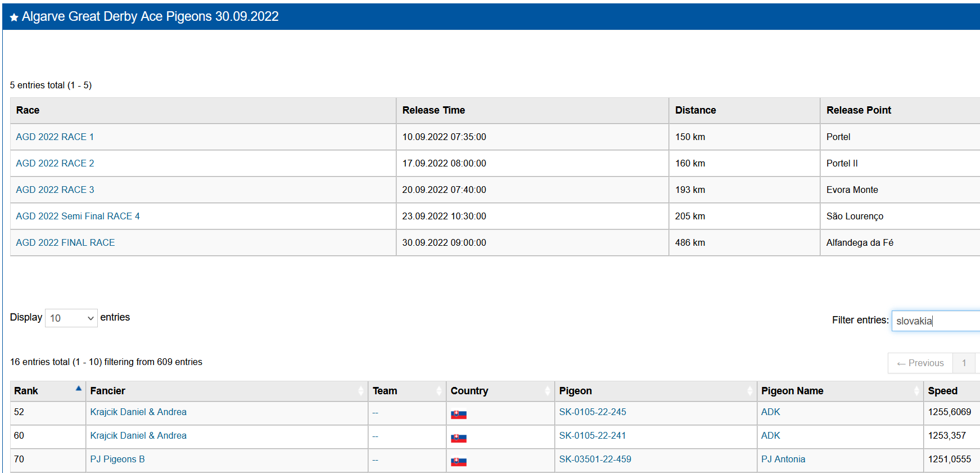Click release point São Lourenço

click(855, 216)
